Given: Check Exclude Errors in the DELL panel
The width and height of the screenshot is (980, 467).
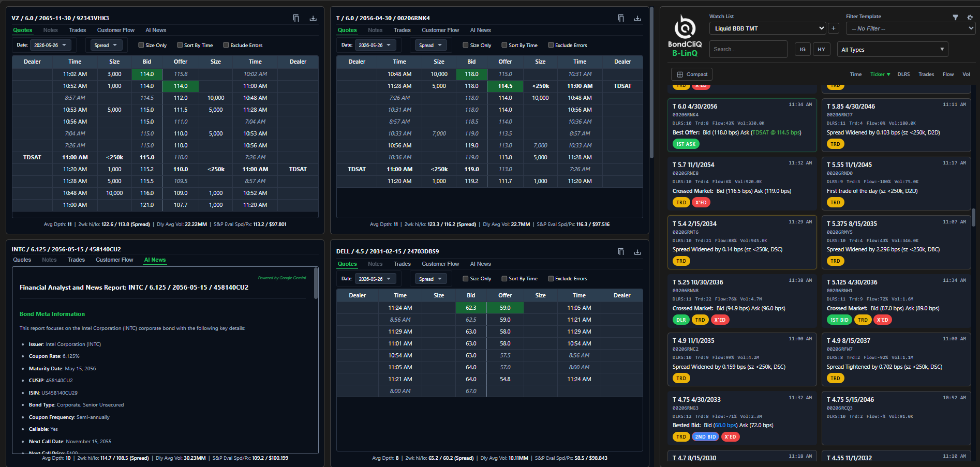Looking at the screenshot, I should (x=551, y=278).
